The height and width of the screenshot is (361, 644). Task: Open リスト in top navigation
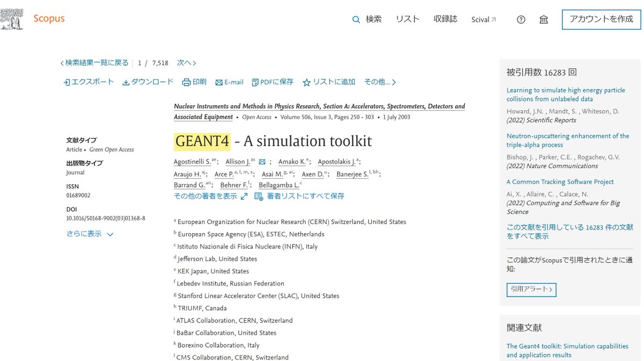(407, 19)
